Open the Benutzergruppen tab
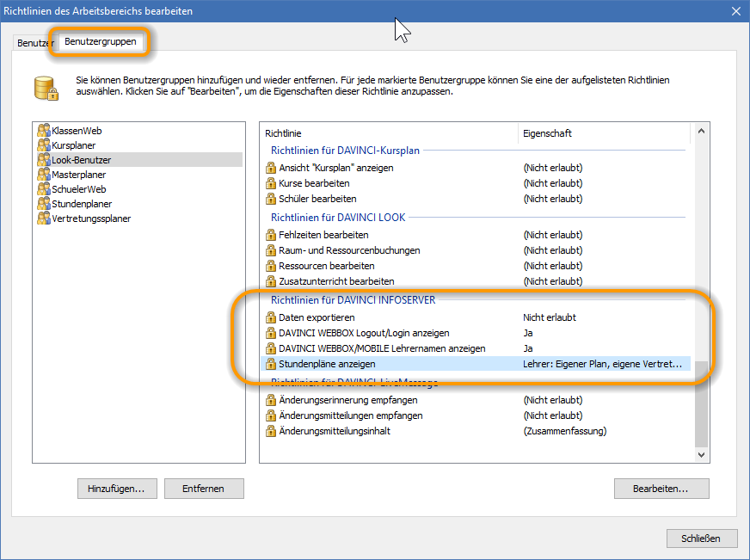 click(100, 41)
